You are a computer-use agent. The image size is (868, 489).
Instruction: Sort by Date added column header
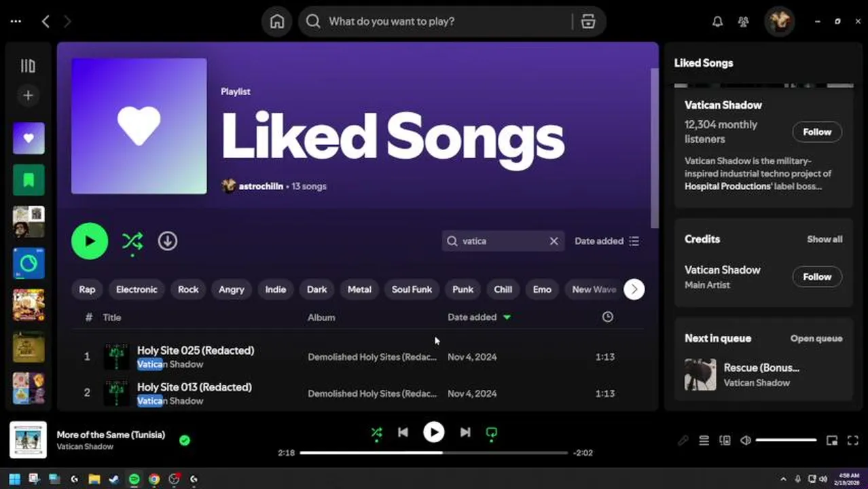[479, 317]
